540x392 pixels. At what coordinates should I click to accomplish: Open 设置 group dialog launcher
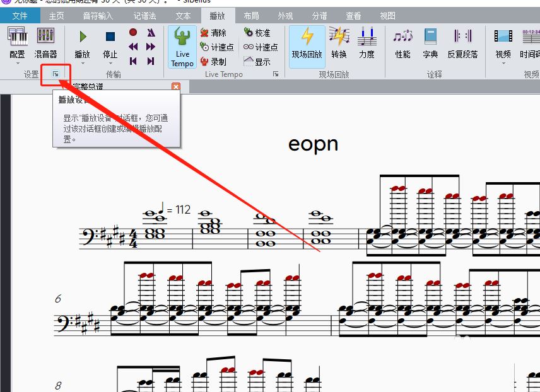[56, 74]
